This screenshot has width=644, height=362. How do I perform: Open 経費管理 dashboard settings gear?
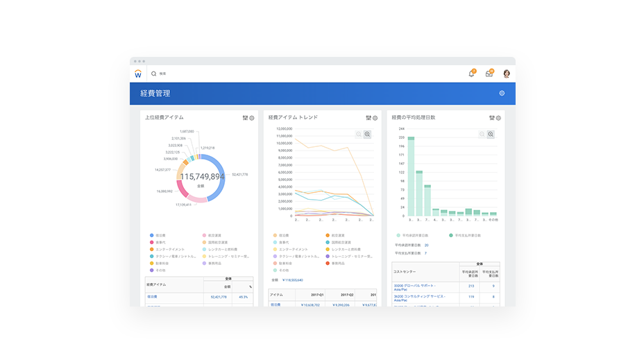coord(502,94)
